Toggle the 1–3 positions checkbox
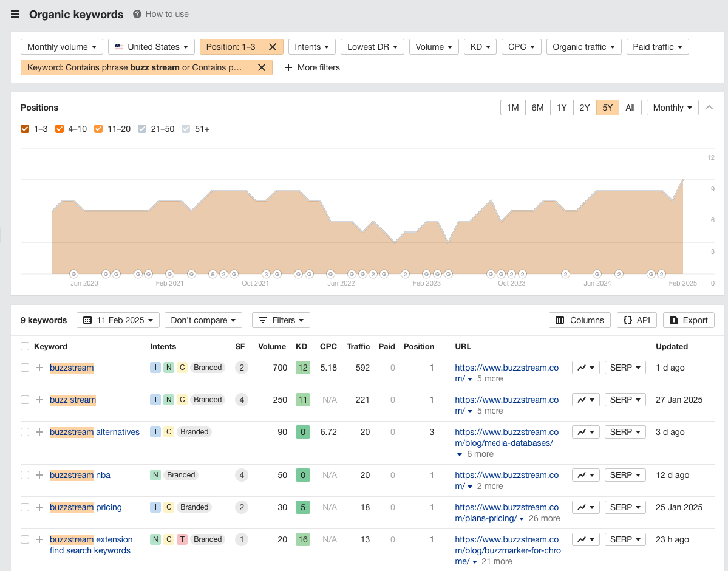Screen dimensions: 728x571 25,129
